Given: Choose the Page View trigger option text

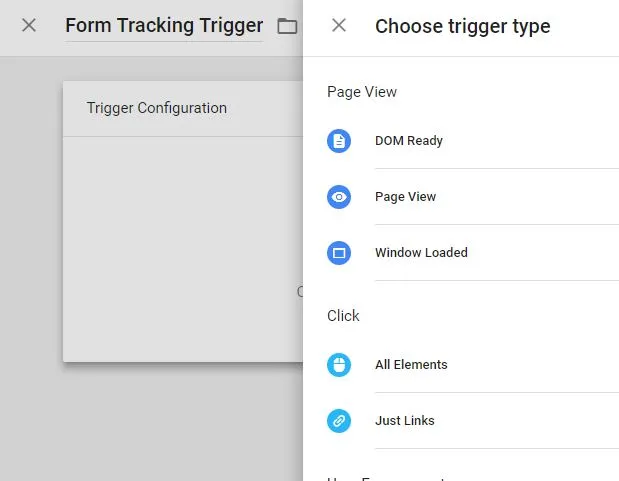Looking at the screenshot, I should click(x=405, y=197).
